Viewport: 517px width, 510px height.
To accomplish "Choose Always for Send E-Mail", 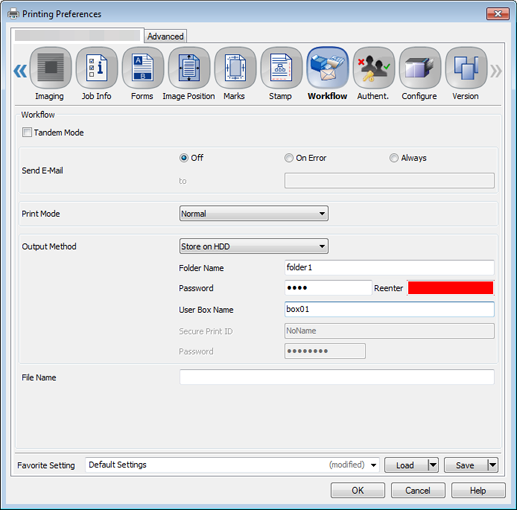I will coord(394,158).
